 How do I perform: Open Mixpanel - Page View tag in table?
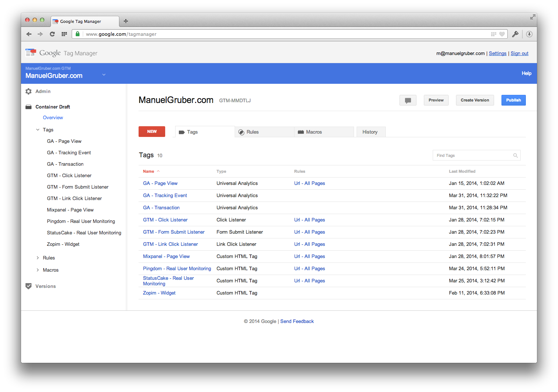[166, 257]
